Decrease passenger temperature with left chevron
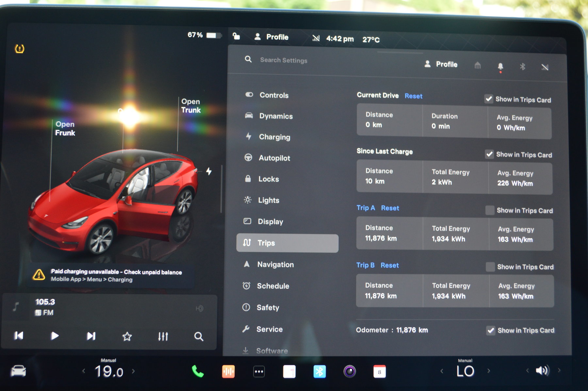The image size is (588, 391). click(442, 371)
